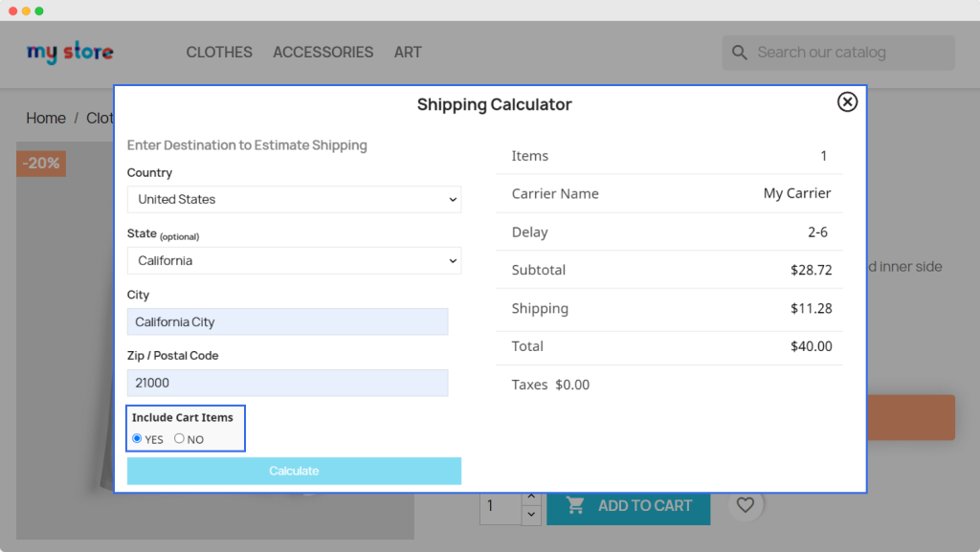The height and width of the screenshot is (552, 980).
Task: Open the ART menu
Action: pos(408,53)
